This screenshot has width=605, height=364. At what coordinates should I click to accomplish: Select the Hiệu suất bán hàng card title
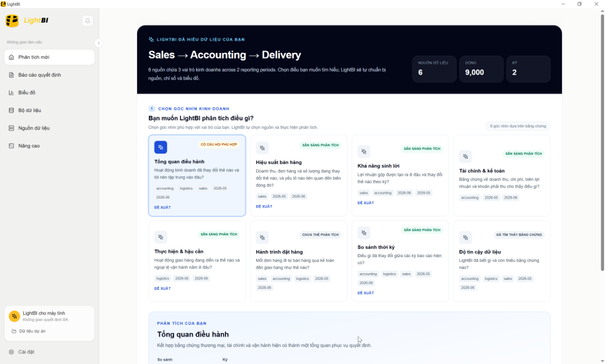[x=279, y=162]
